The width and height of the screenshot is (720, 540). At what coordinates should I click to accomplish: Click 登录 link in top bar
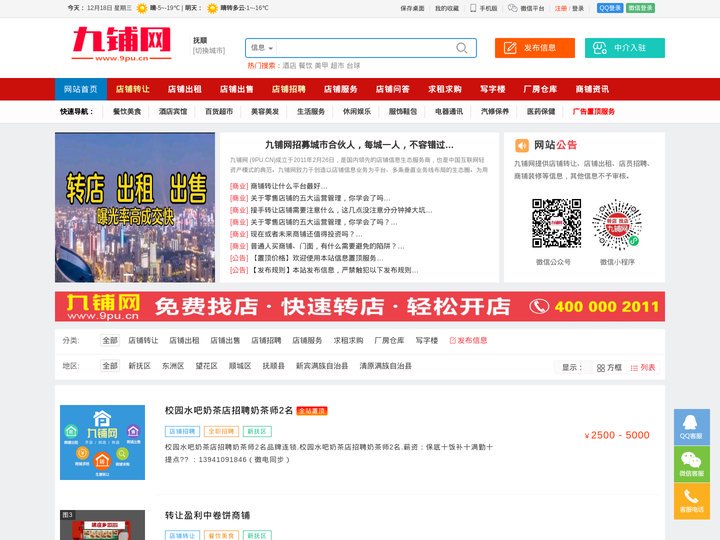[x=578, y=8]
